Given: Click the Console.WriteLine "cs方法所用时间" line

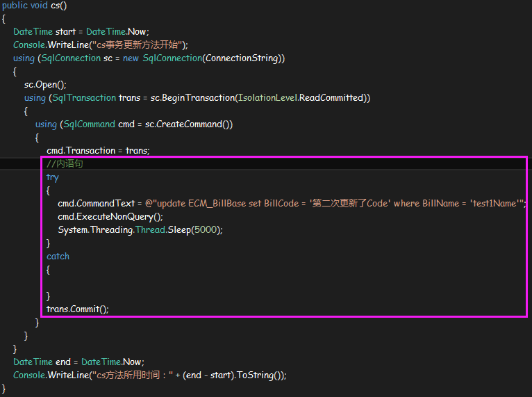Looking at the screenshot, I should point(150,375).
